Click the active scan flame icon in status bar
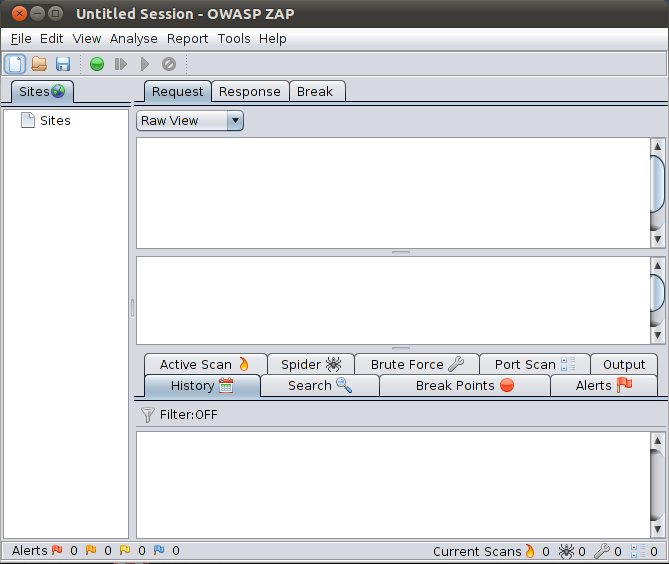 click(530, 551)
